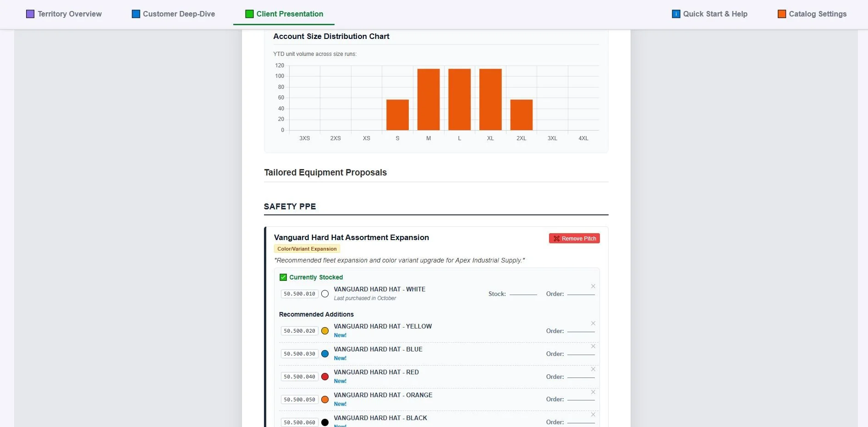Screen dimensions: 868x427
Task: Remove the RED hard hat row
Action: 593,369
